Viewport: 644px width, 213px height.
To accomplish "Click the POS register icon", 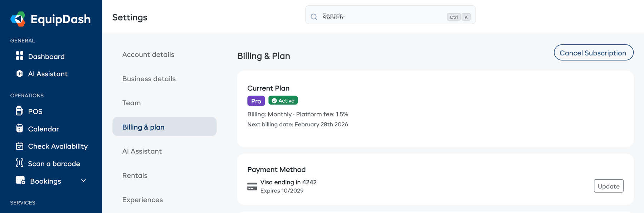I will (20, 111).
